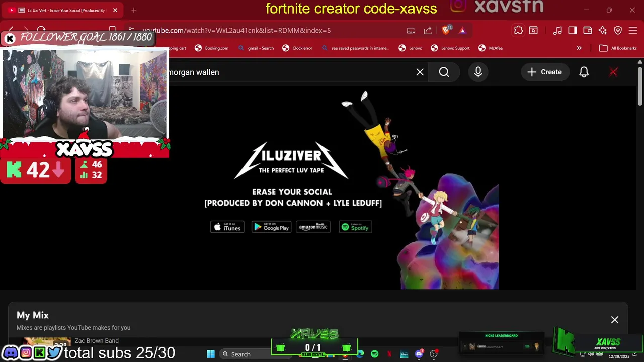The width and height of the screenshot is (644, 362).
Task: Open the Windows Start menu
Action: 211,354
